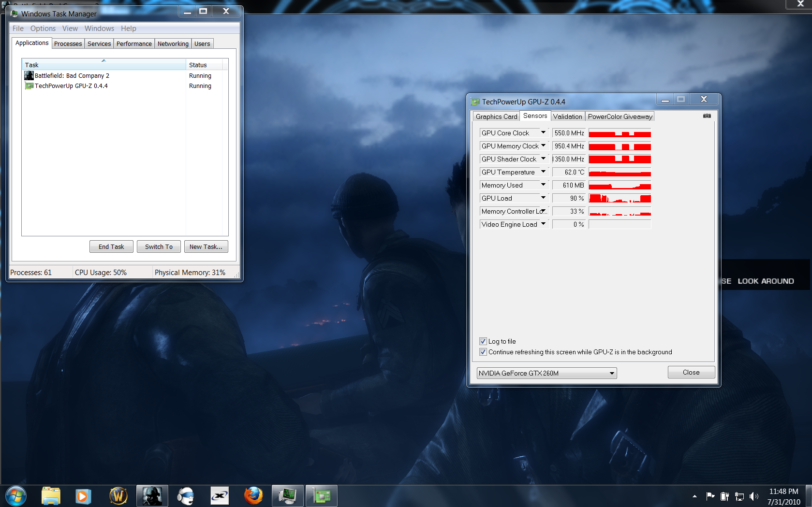Show hidden system tray icons arrow
Screen dimensions: 812x507
(694, 496)
